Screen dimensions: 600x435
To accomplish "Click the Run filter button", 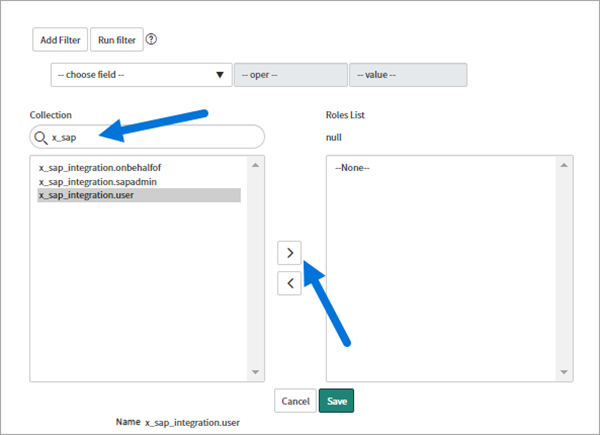I will pos(117,39).
